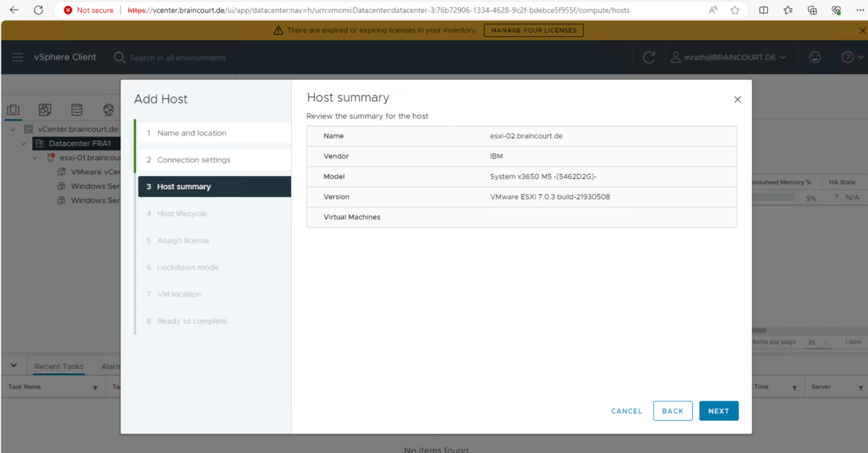This screenshot has width=868, height=453.
Task: Collapse the Datacenter FRA1 tree node
Action: point(24,144)
